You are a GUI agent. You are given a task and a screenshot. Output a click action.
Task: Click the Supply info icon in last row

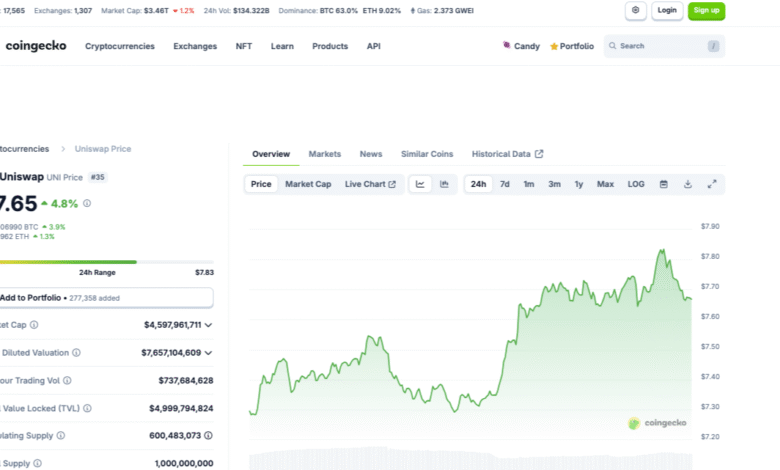(37, 464)
